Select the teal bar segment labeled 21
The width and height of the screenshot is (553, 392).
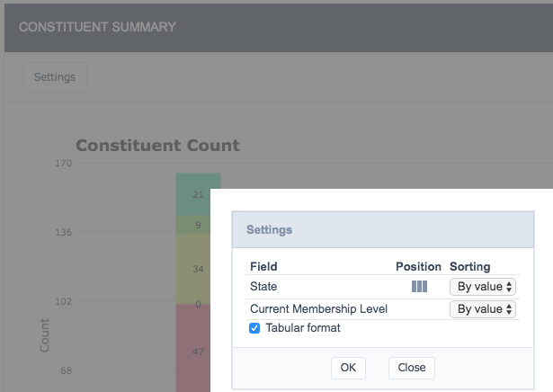pyautogui.click(x=193, y=194)
